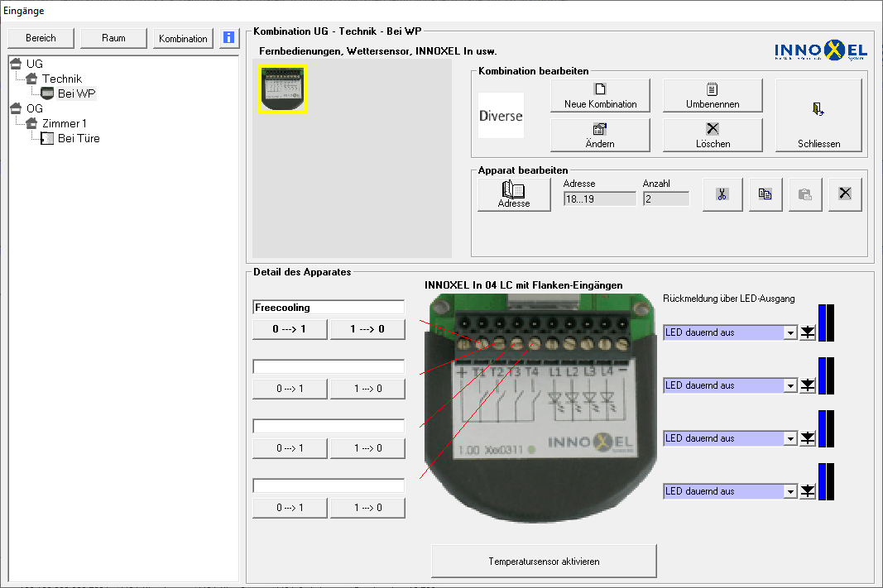Select Technik tree node
Viewport: 883px width, 588px height.
point(62,79)
